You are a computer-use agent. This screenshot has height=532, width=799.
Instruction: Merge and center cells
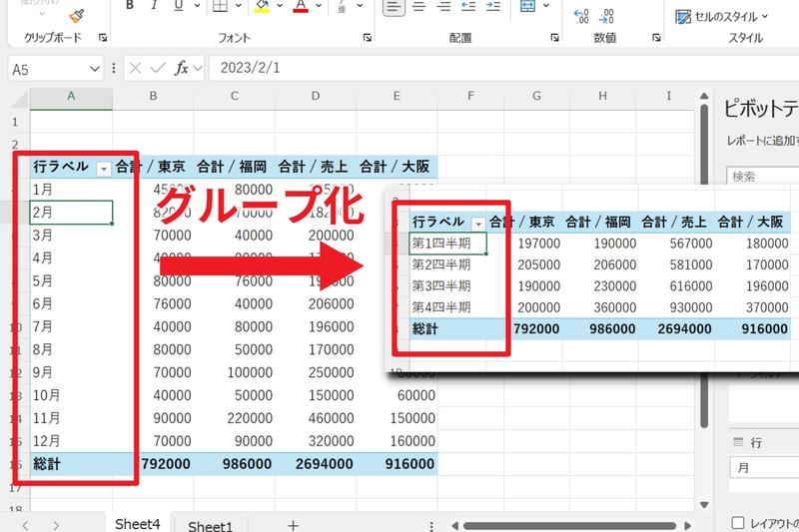(x=527, y=6)
